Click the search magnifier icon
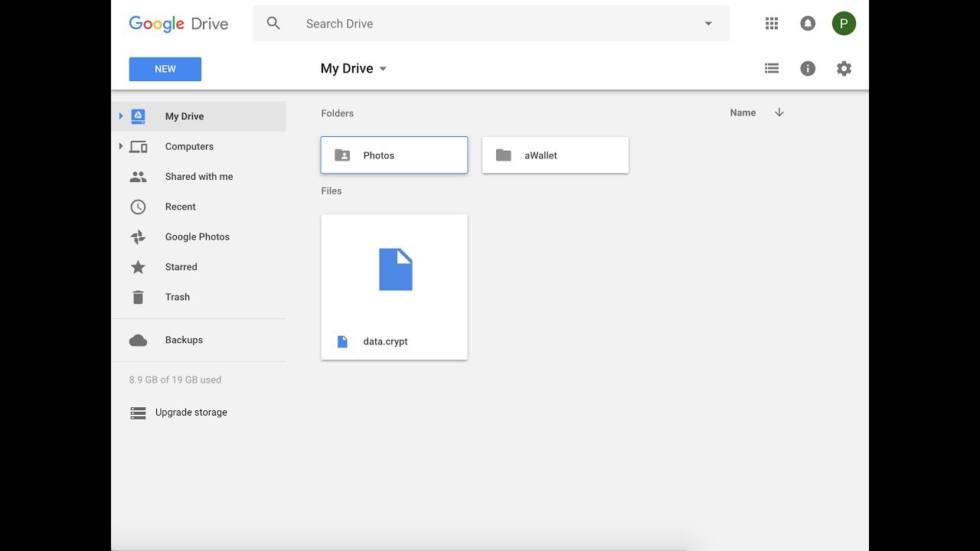980x551 pixels. coord(273,24)
